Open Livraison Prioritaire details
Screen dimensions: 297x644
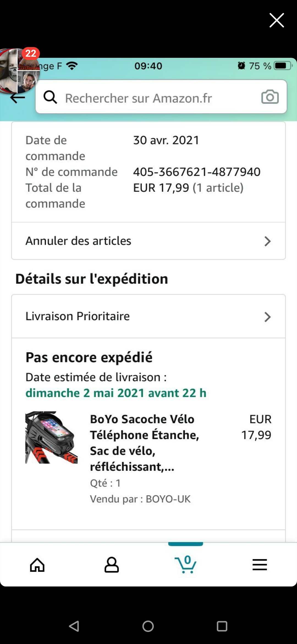click(x=78, y=316)
